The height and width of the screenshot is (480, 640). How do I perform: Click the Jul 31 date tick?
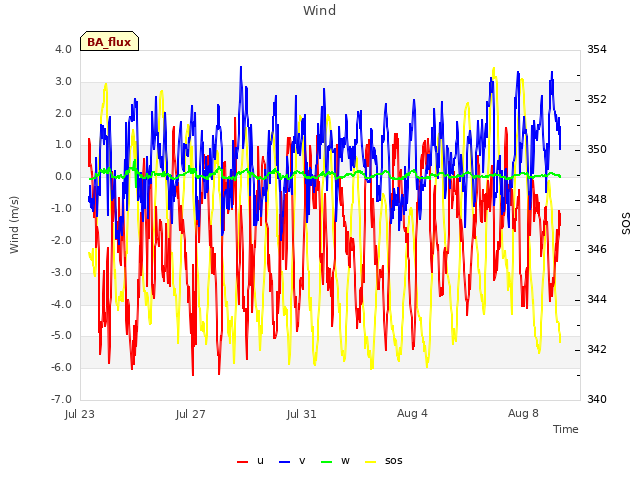click(x=302, y=414)
